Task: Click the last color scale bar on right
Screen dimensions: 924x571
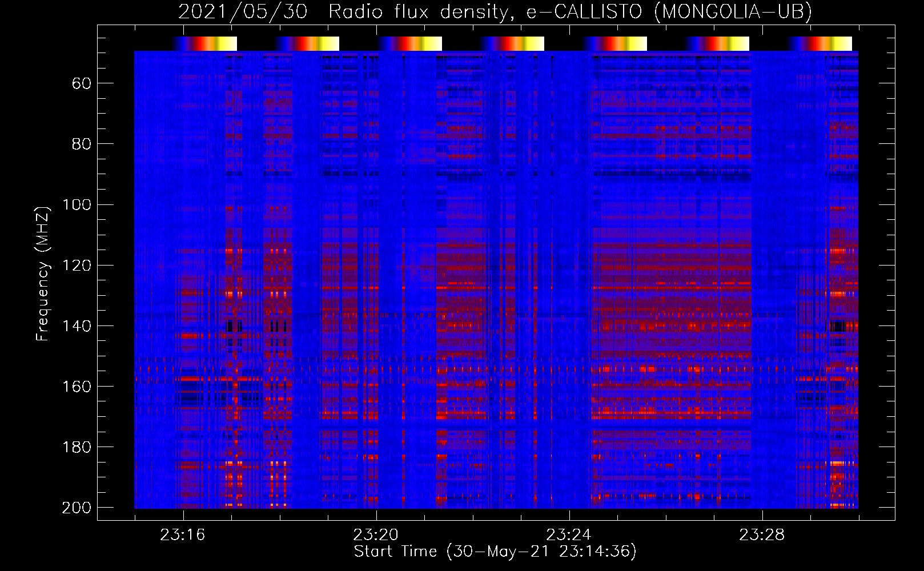Action: [x=820, y=43]
